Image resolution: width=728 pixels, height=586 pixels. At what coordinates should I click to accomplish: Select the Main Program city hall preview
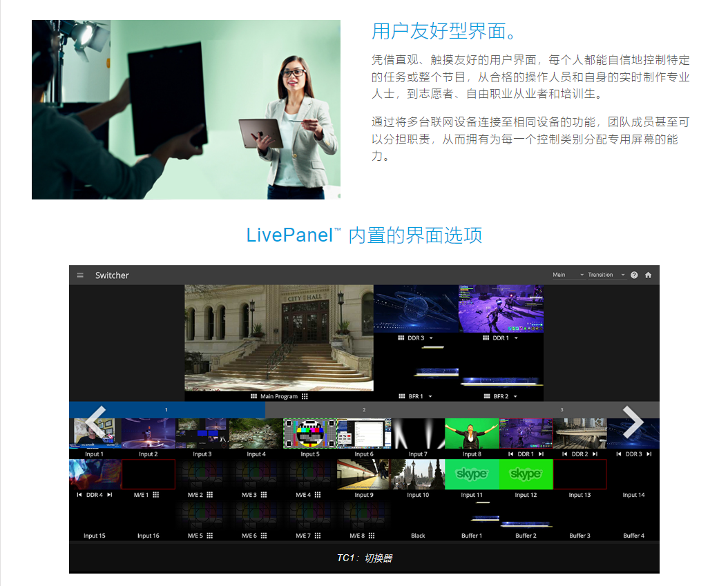coord(279,338)
